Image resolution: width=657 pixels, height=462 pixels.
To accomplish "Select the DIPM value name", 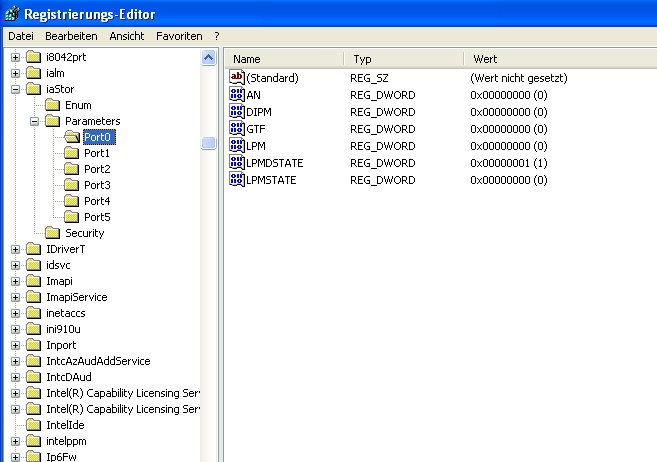I will [259, 112].
